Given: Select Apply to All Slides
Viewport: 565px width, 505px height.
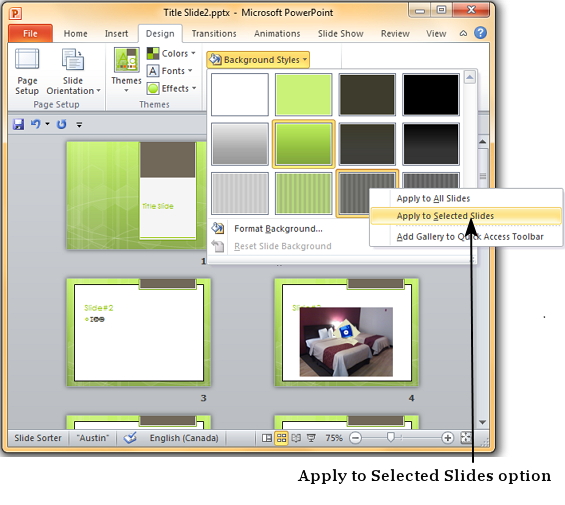Looking at the screenshot, I should click(466, 198).
